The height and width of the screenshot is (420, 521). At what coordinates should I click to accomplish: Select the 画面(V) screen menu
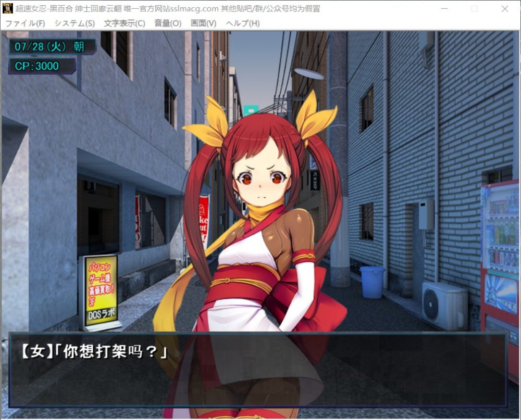click(203, 23)
